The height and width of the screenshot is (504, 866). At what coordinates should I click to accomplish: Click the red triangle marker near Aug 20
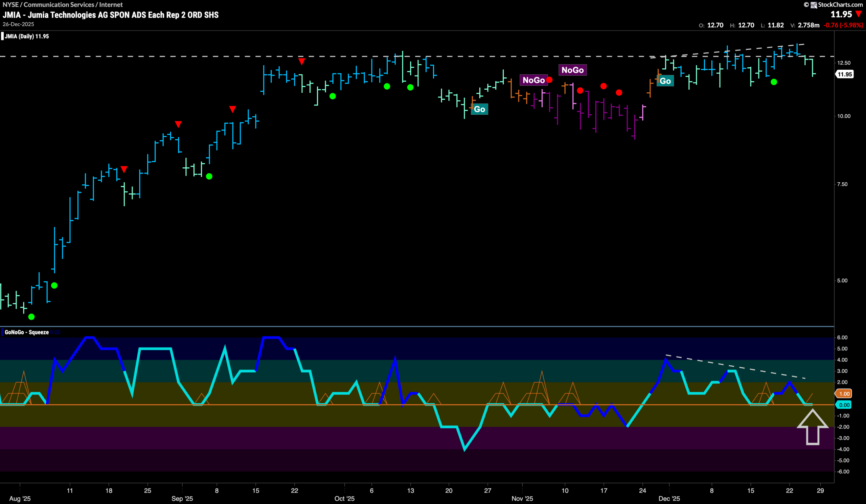[x=124, y=169]
